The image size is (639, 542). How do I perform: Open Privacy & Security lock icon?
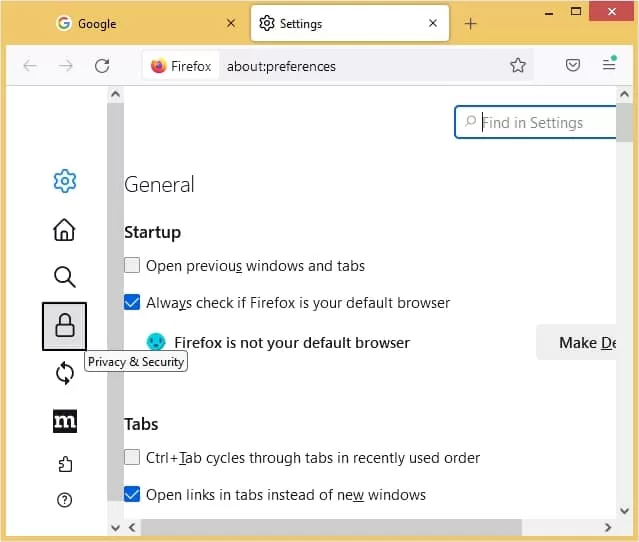coord(64,326)
